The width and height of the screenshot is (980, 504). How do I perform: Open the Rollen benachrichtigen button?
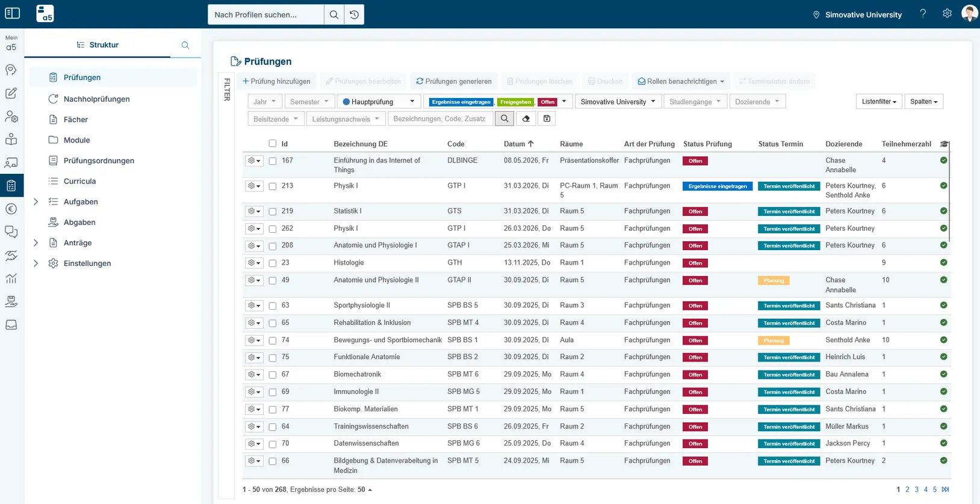coord(681,81)
